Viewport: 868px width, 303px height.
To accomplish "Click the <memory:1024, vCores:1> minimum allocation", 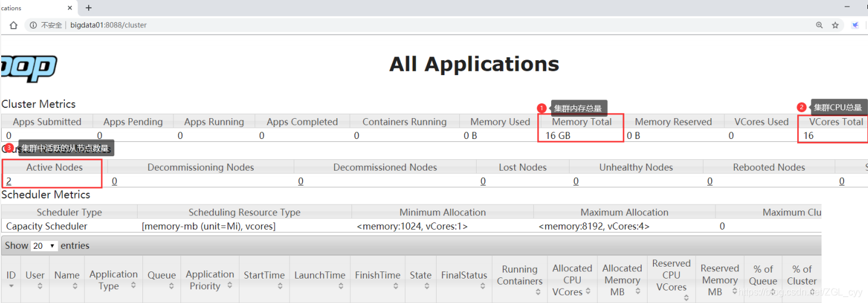I will click(x=412, y=227).
